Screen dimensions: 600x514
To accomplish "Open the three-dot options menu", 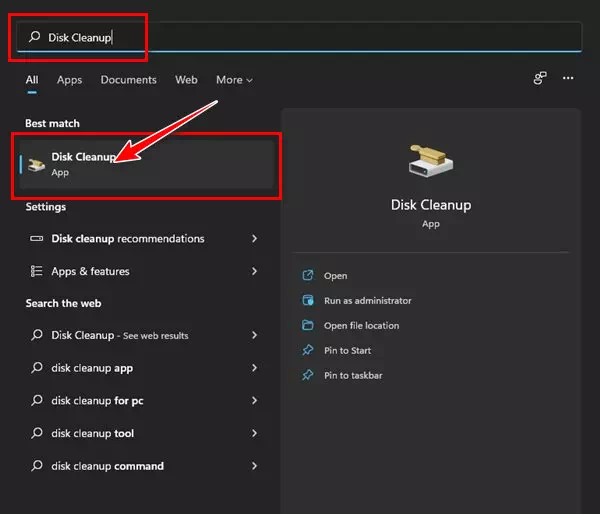I will (x=568, y=78).
